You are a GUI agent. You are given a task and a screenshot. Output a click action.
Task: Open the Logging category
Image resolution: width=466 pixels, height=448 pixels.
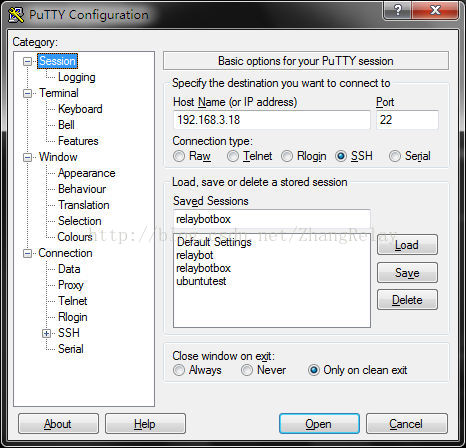[77, 77]
